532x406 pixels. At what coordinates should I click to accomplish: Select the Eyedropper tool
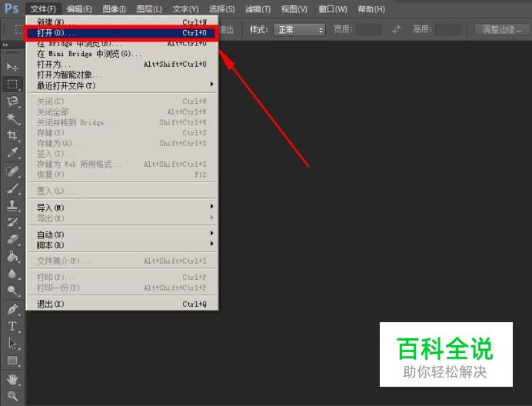click(x=12, y=152)
